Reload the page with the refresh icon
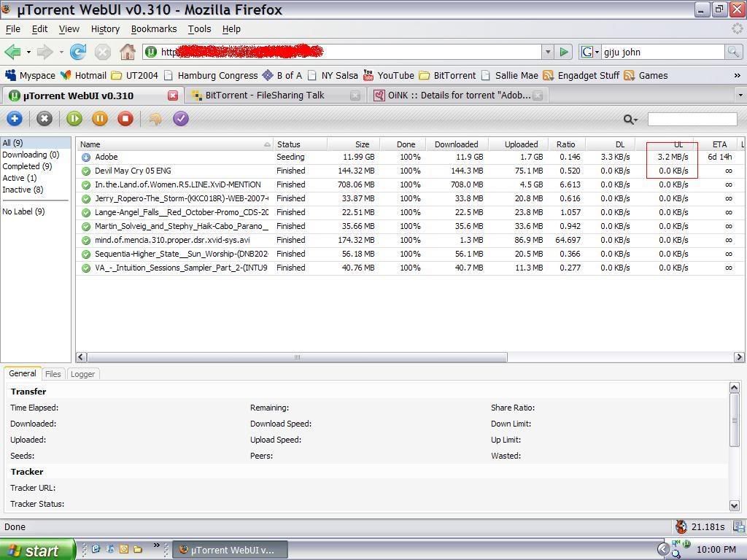This screenshot has width=747, height=560. coord(78,52)
